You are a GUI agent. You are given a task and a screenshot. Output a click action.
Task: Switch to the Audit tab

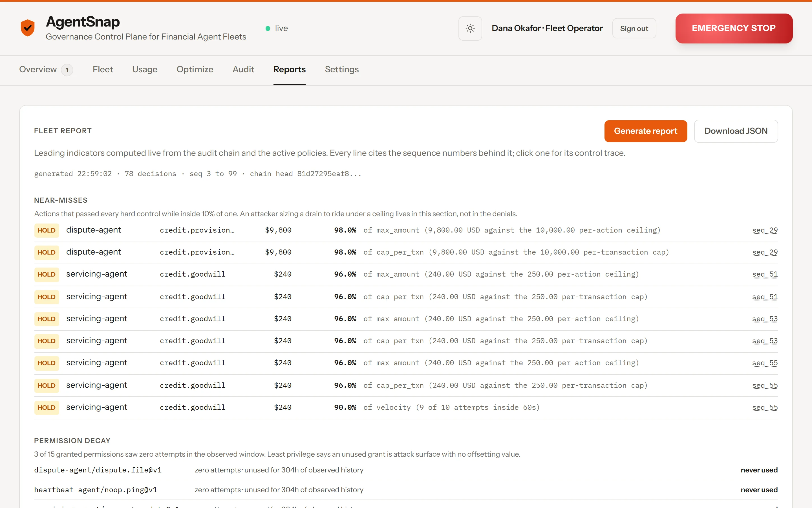tap(243, 69)
